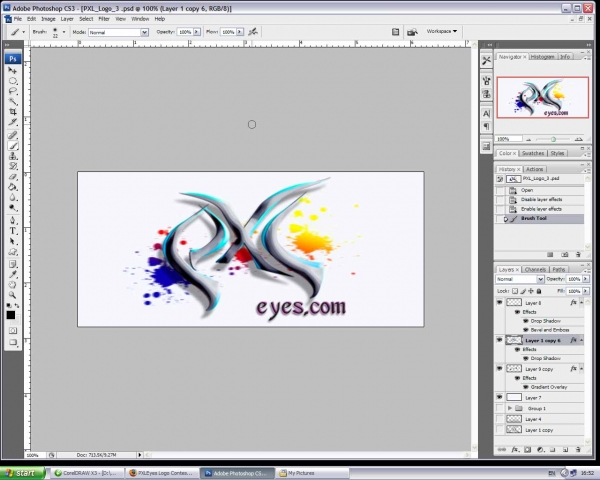Enable the airbrush option icon
This screenshot has height=480, width=600.
pyautogui.click(x=253, y=32)
